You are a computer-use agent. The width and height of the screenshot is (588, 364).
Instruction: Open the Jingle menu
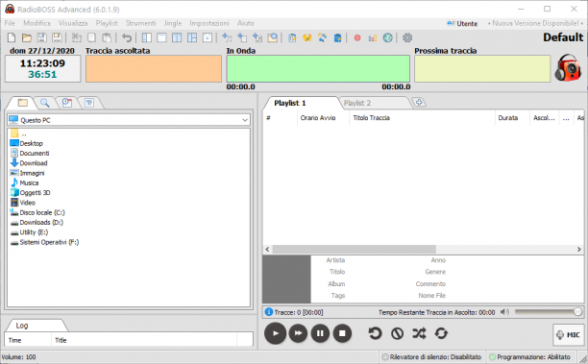point(173,23)
